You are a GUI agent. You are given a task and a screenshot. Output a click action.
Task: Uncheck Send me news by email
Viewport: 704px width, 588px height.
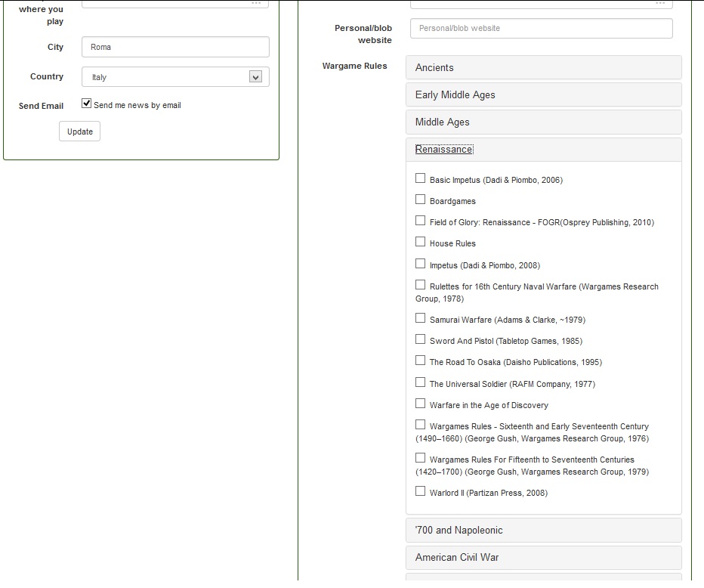[87, 104]
